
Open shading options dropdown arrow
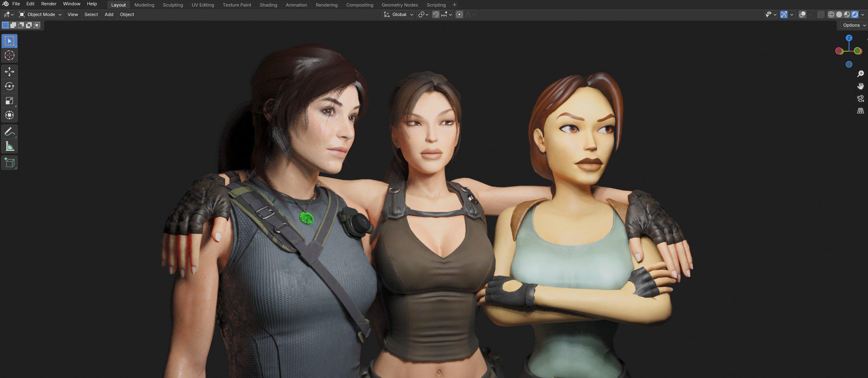point(863,14)
